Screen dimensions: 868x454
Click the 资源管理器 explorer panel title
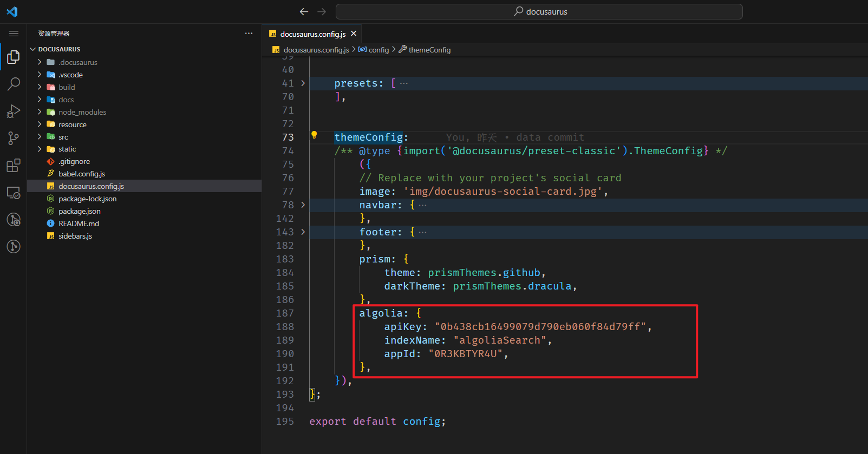[54, 34]
